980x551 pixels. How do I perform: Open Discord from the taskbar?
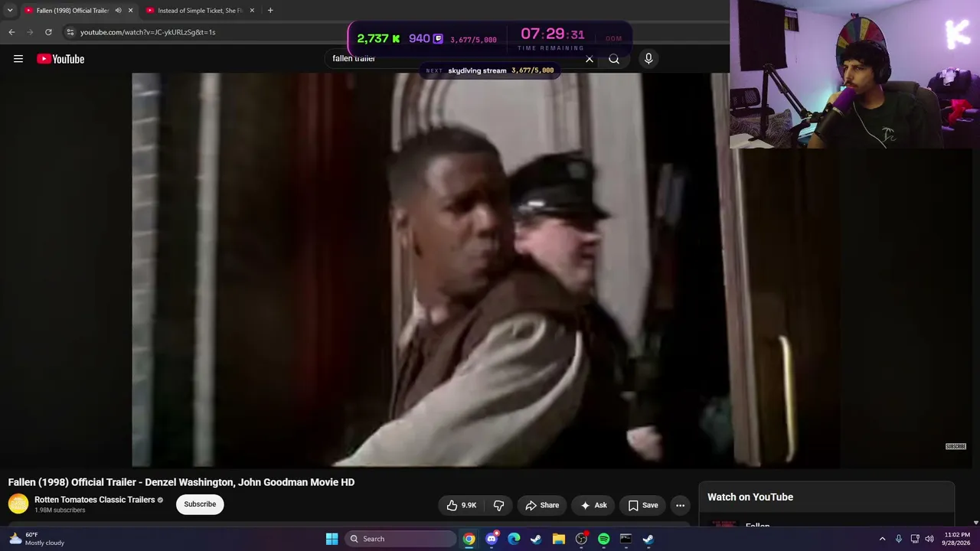(x=492, y=539)
